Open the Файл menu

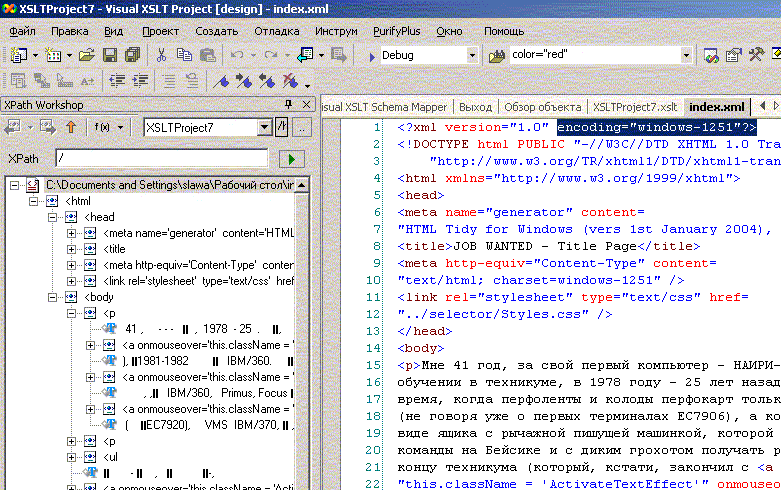(x=22, y=31)
